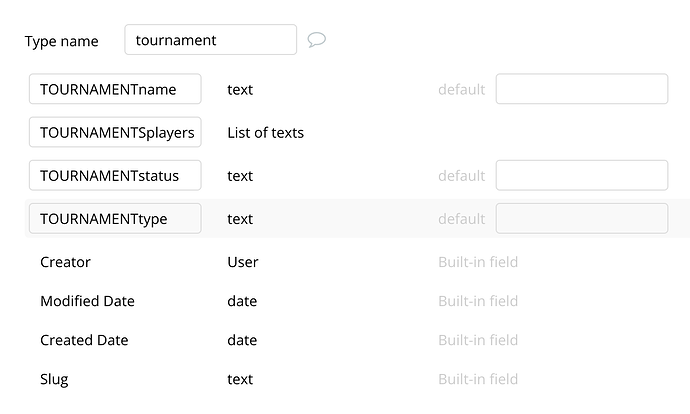Viewport: 690px width, 414px height.
Task: Focus default value box for TOURNAMENTtype
Action: tap(581, 218)
